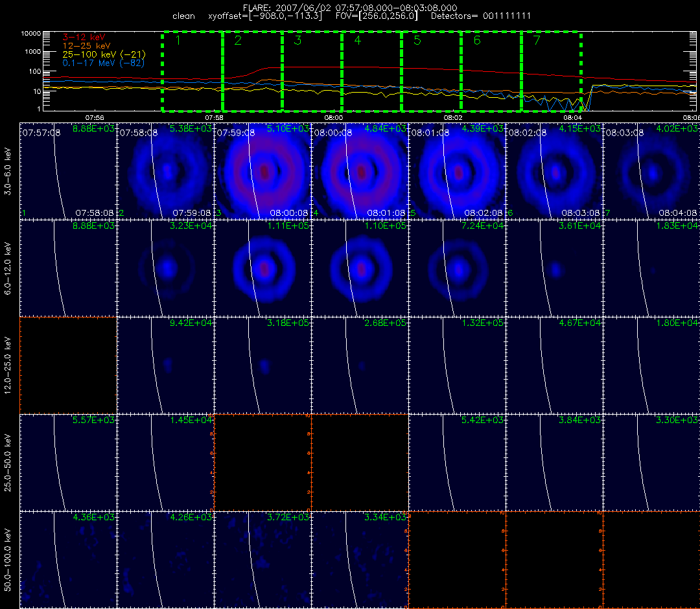
Task: Click the 3.84E+03 peak value
Action: coord(580,420)
